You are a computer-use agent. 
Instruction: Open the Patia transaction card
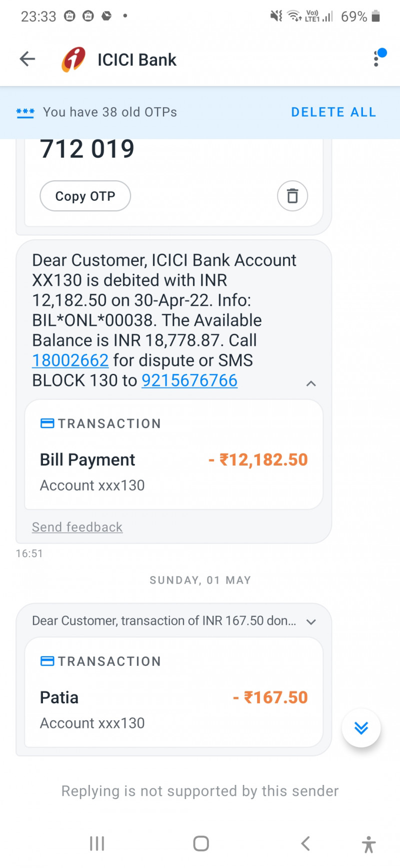click(173, 692)
